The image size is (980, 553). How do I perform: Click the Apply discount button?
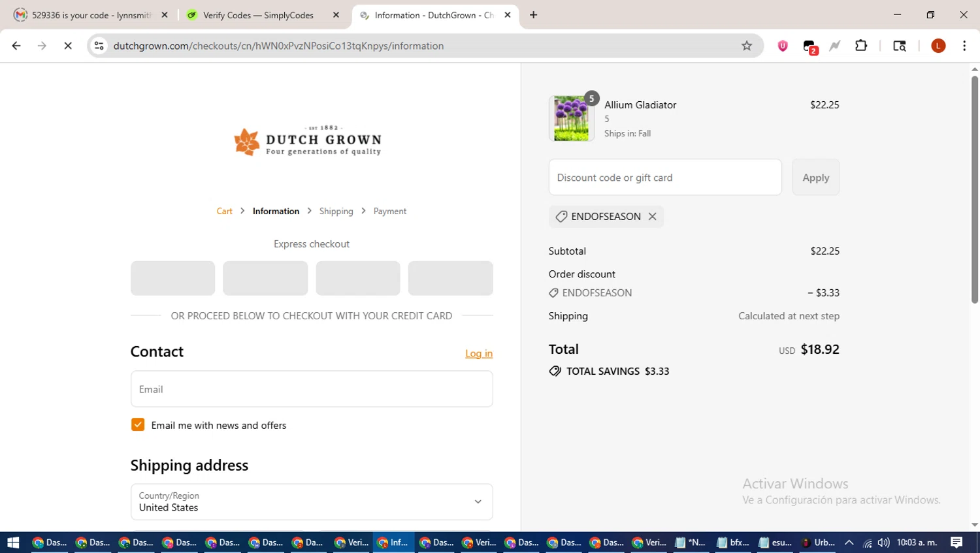pyautogui.click(x=815, y=178)
